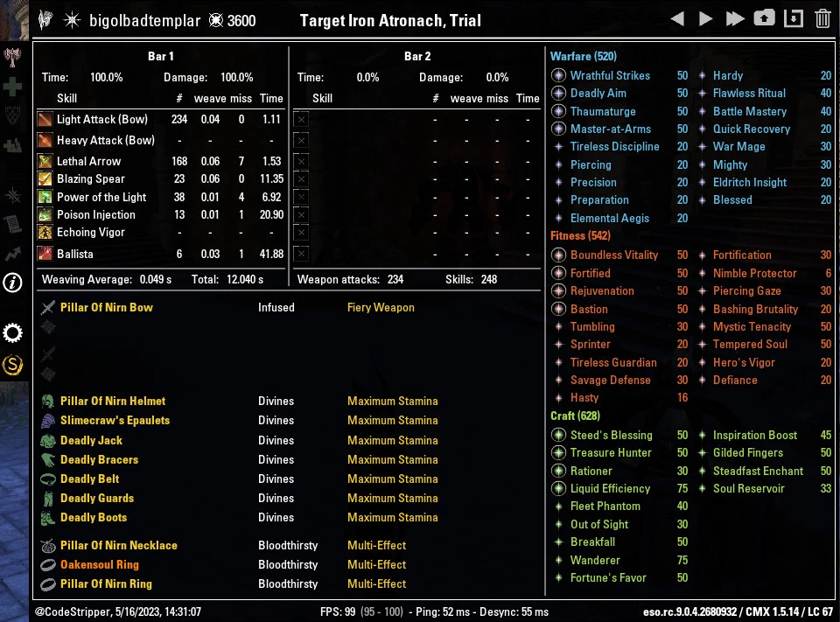Image resolution: width=840 pixels, height=622 pixels.
Task: Click Treasure Hunter champion skill
Action: point(611,452)
